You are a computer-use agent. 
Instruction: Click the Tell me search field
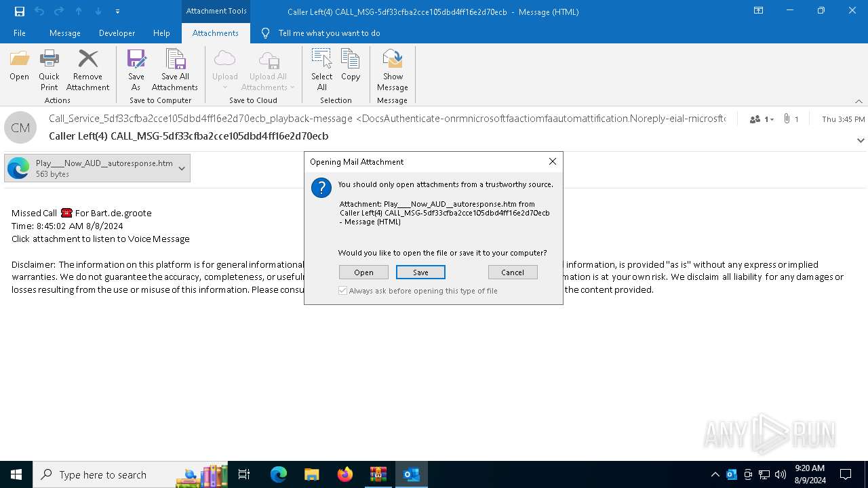tap(329, 33)
